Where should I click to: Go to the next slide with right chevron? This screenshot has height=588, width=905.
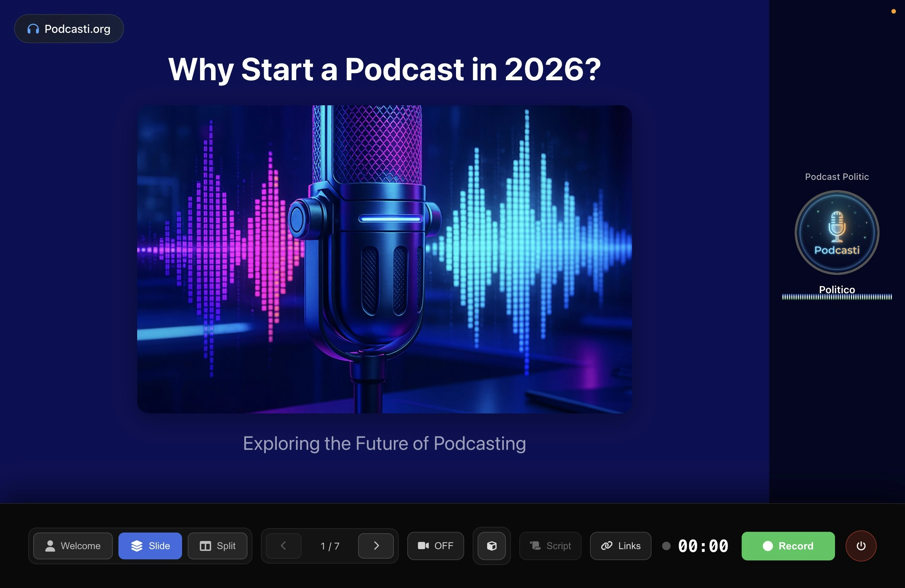click(376, 546)
